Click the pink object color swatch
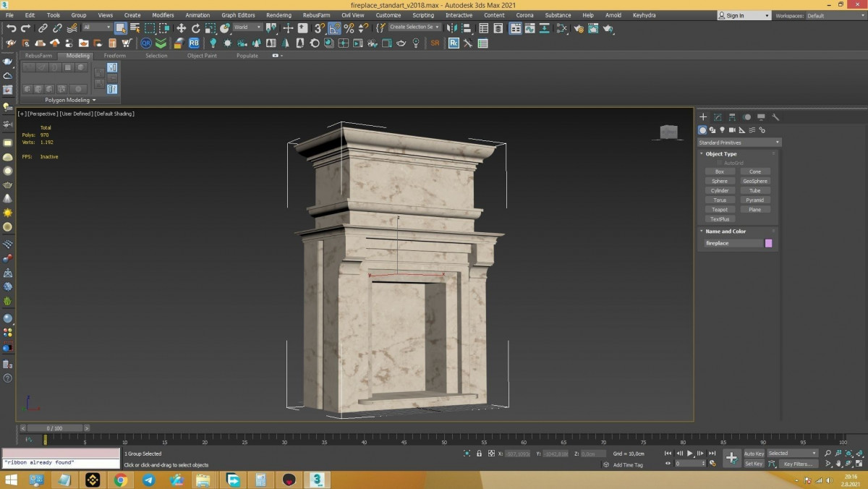This screenshot has height=489, width=868. [x=768, y=243]
